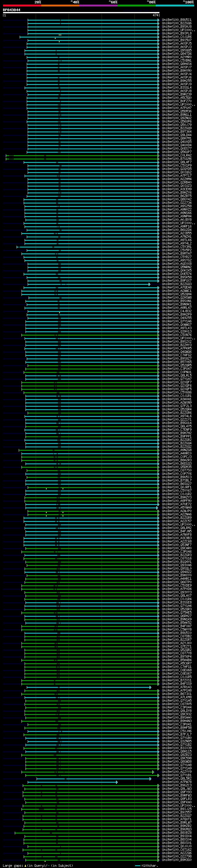Select UniRef100_A7P1H7 label
This screenshot has width=197, height=868.
click(176, 108)
